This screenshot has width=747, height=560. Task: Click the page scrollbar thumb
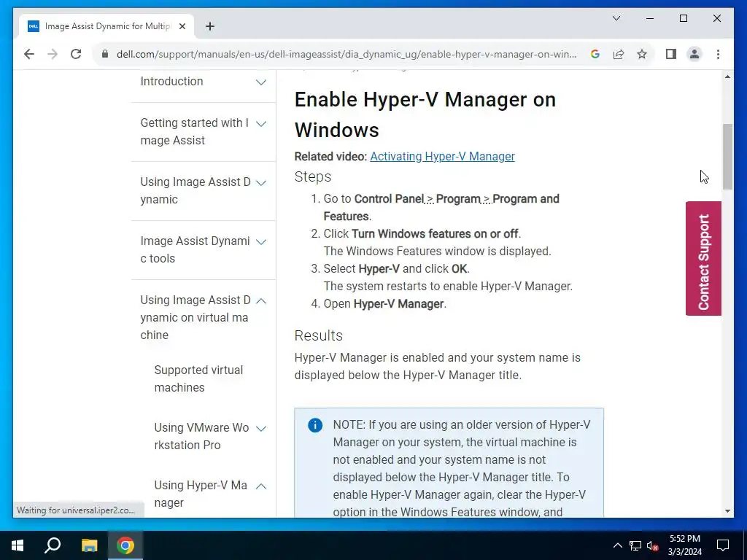click(x=727, y=157)
